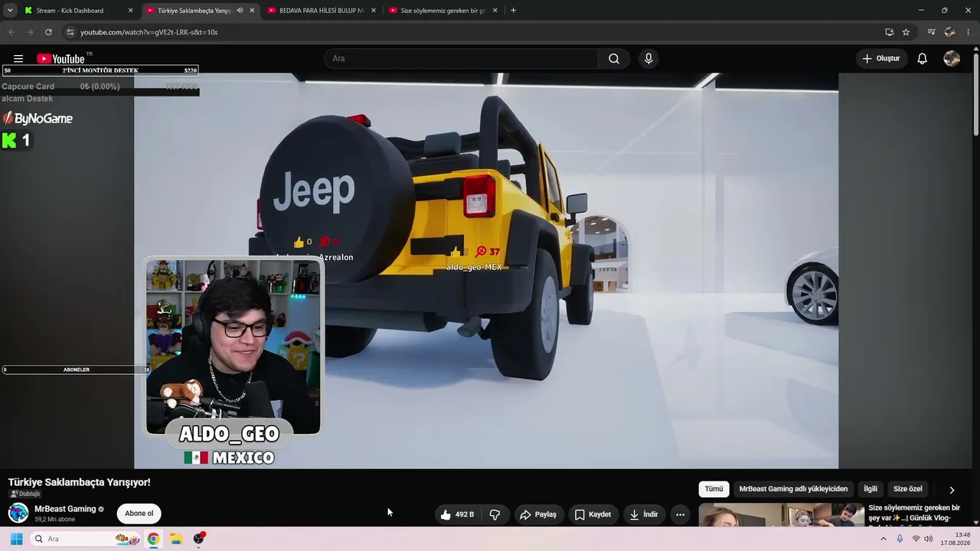980x551 pixels.
Task: Click the install app icon in address bar
Action: [x=889, y=32]
